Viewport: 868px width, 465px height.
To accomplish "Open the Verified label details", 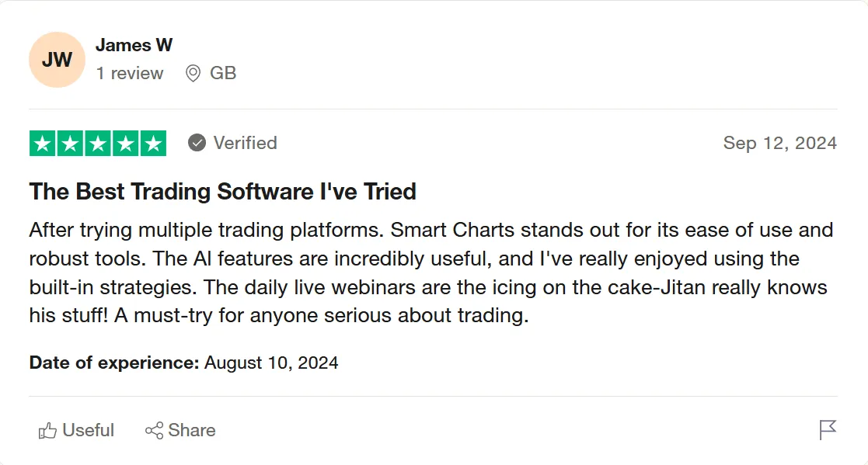I will [x=246, y=143].
